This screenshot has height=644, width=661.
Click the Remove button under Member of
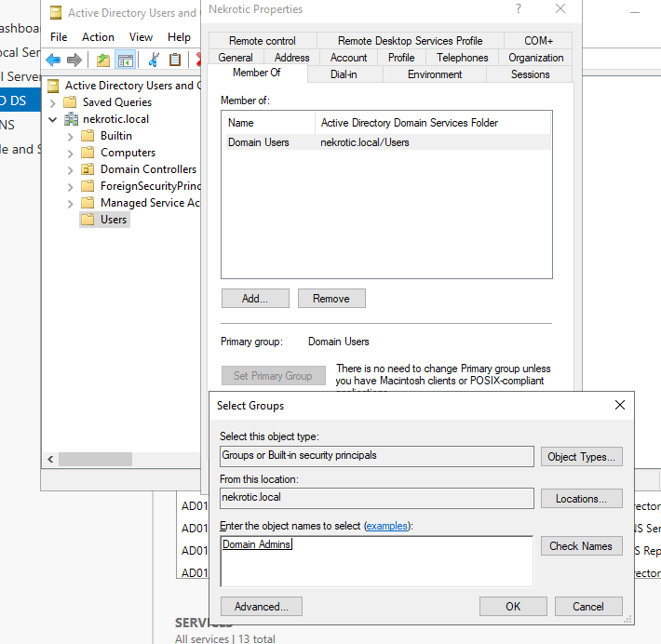tap(331, 299)
